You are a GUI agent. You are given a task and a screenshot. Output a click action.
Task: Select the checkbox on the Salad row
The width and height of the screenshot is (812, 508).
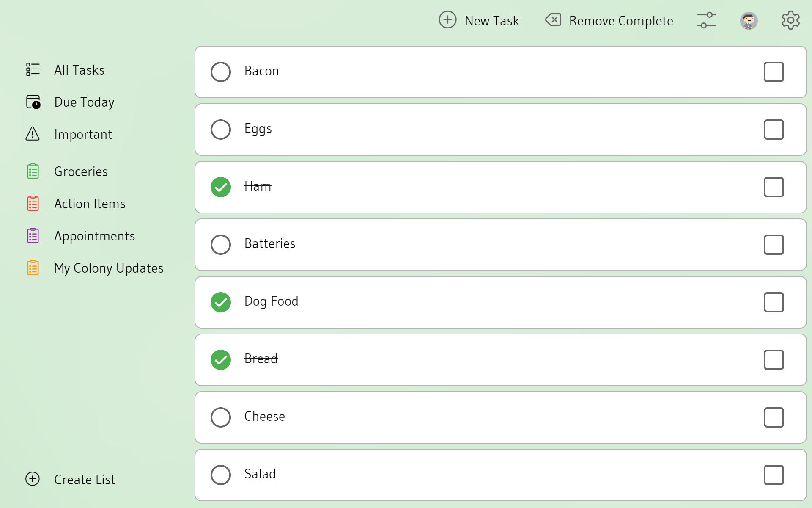[774, 475]
